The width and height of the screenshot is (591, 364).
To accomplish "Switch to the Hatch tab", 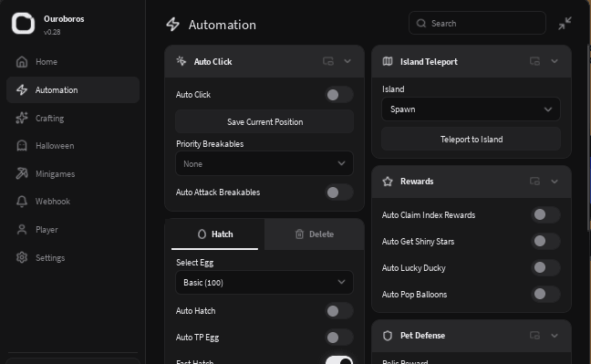I will 215,234.
